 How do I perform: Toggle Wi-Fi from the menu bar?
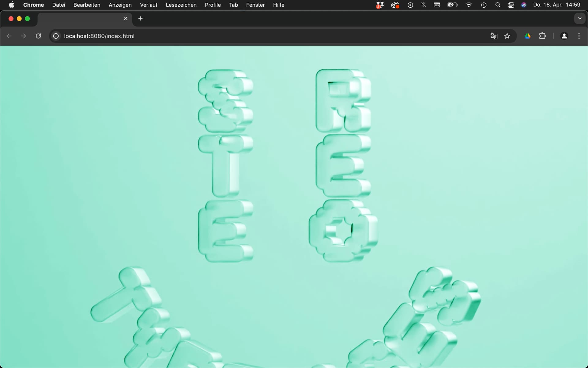pos(468,5)
